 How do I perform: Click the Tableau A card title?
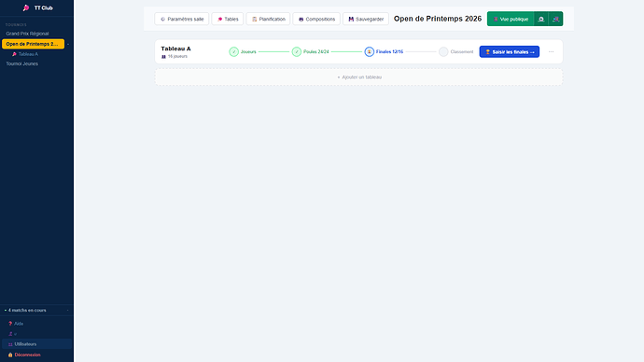175,49
